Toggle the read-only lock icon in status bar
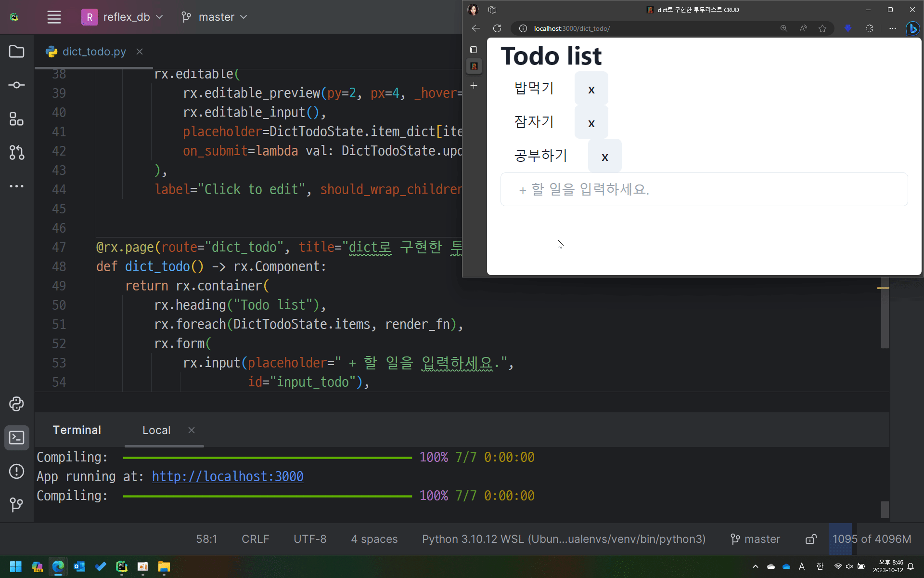The image size is (924, 578). [811, 539]
